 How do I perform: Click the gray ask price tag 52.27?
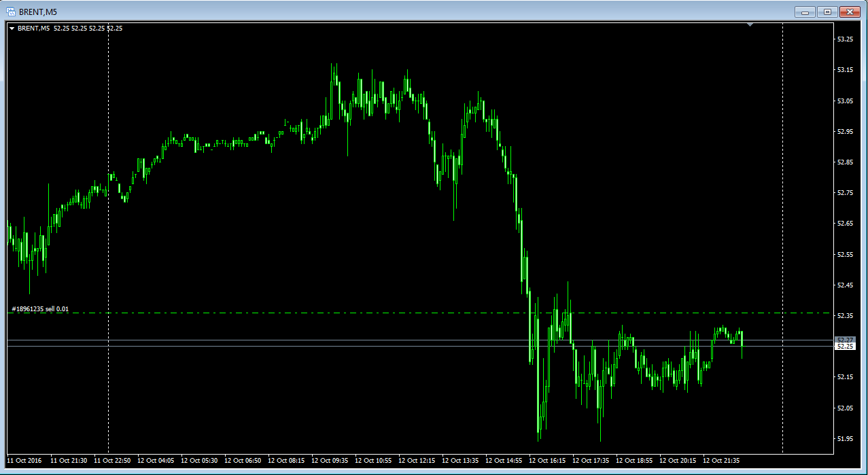click(845, 340)
